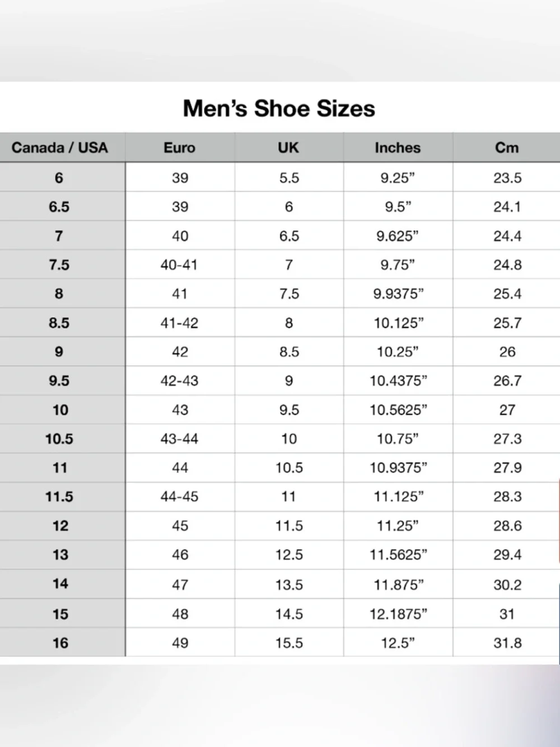Select UK size 12.5 cell
The image size is (560, 747).
(289, 555)
